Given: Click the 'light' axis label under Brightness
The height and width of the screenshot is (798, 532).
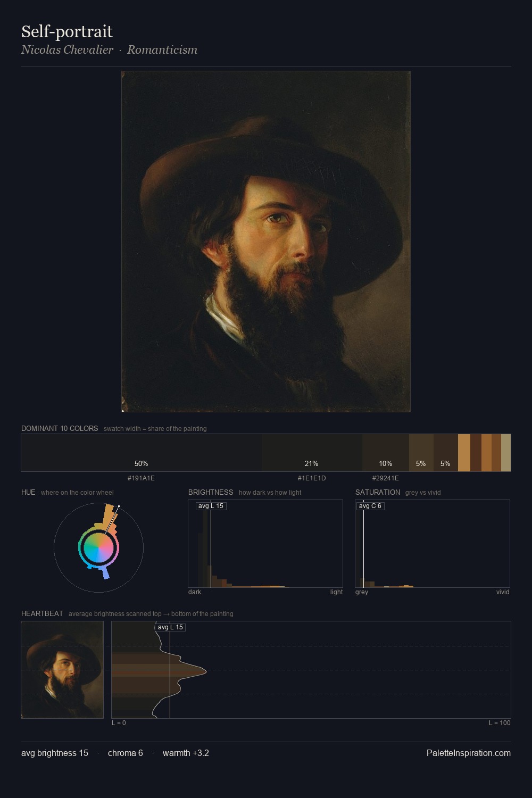Looking at the screenshot, I should [x=336, y=592].
